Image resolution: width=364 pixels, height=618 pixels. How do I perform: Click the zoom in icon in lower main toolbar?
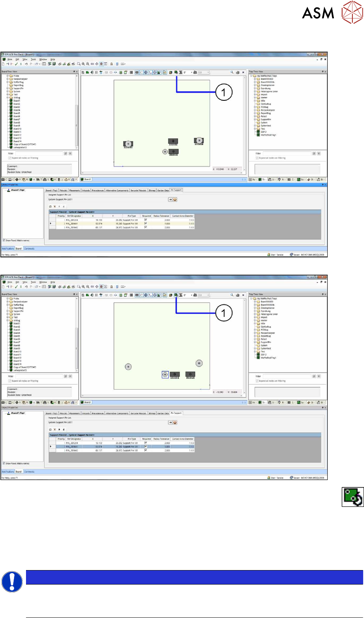click(83, 287)
